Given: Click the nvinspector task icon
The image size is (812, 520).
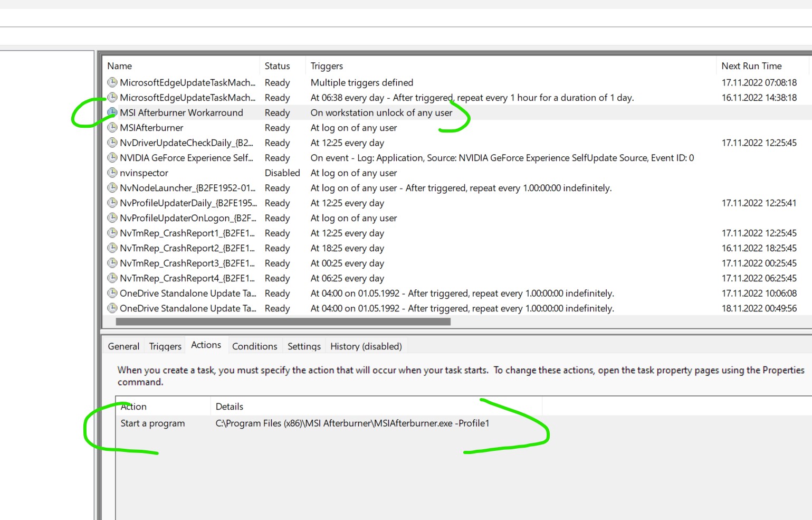Looking at the screenshot, I should [112, 173].
